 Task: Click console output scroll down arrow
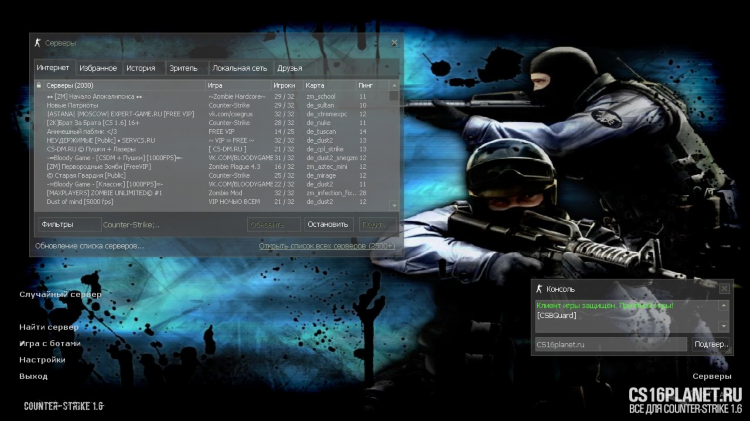(723, 326)
